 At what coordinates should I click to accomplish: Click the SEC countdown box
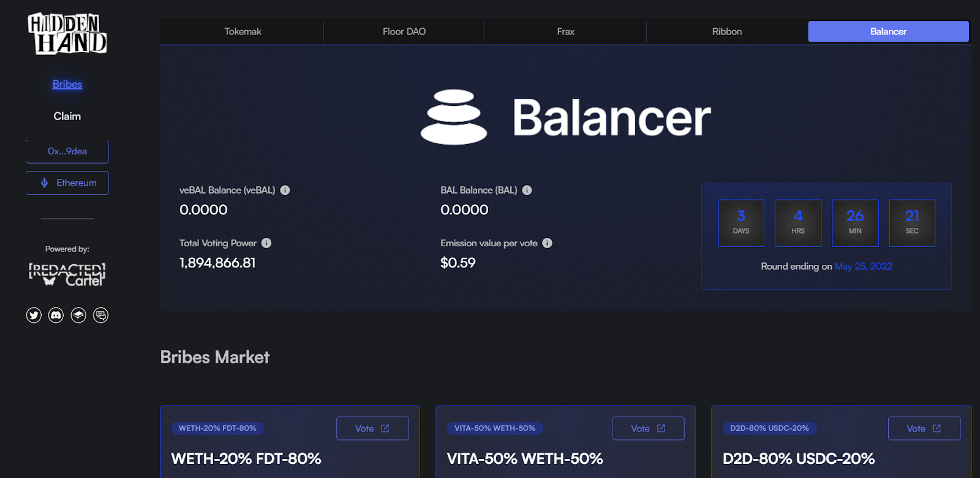coord(912,223)
